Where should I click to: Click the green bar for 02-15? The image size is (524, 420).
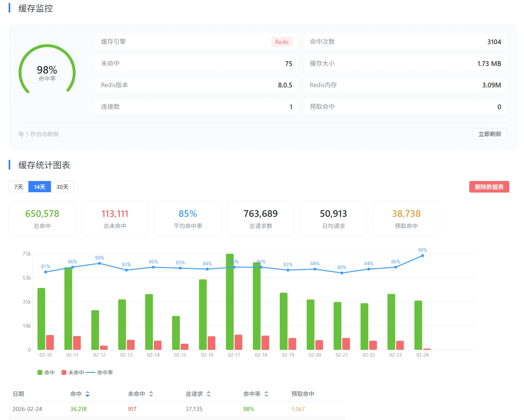pos(176,333)
